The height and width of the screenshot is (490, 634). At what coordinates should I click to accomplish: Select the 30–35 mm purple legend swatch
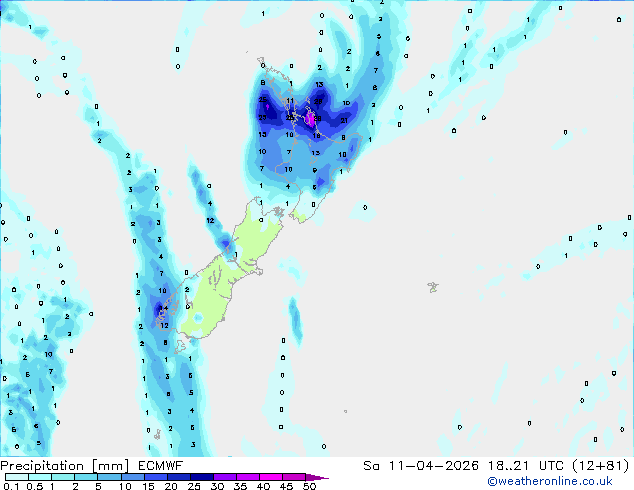(x=225, y=477)
